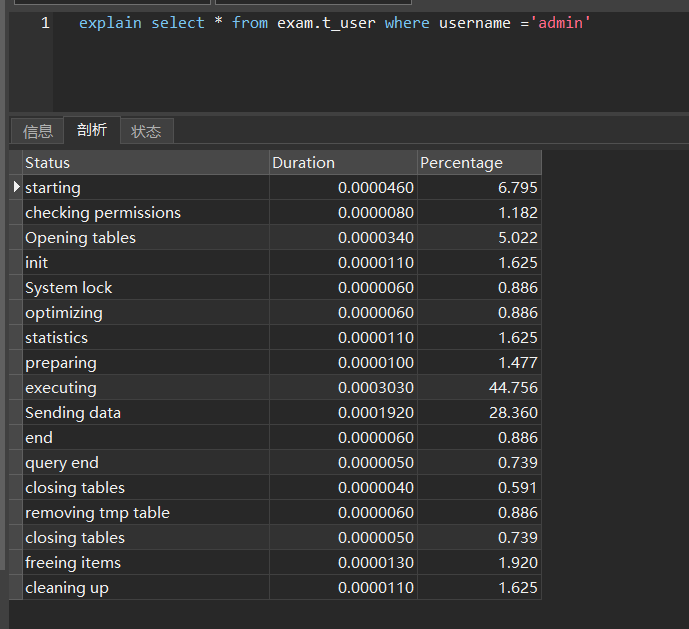689x629 pixels.
Task: Click the 'where' keyword in the query
Action: 407,23
